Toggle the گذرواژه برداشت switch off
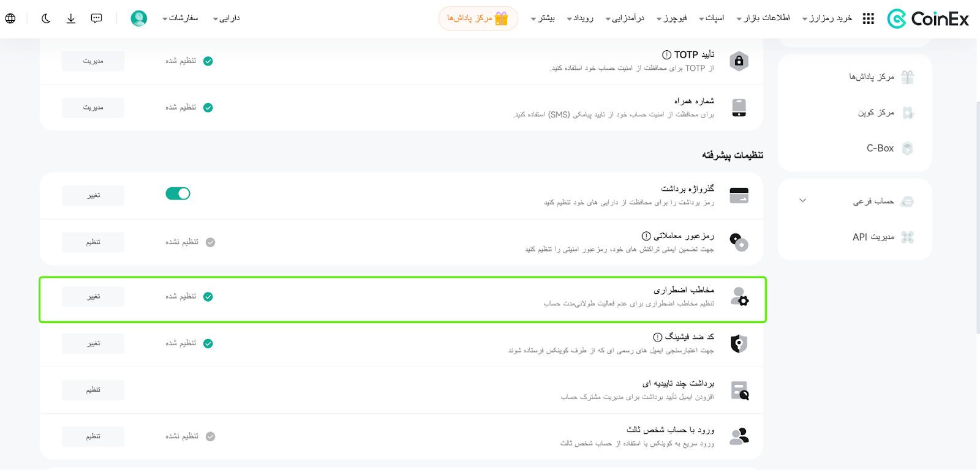 pos(178,193)
